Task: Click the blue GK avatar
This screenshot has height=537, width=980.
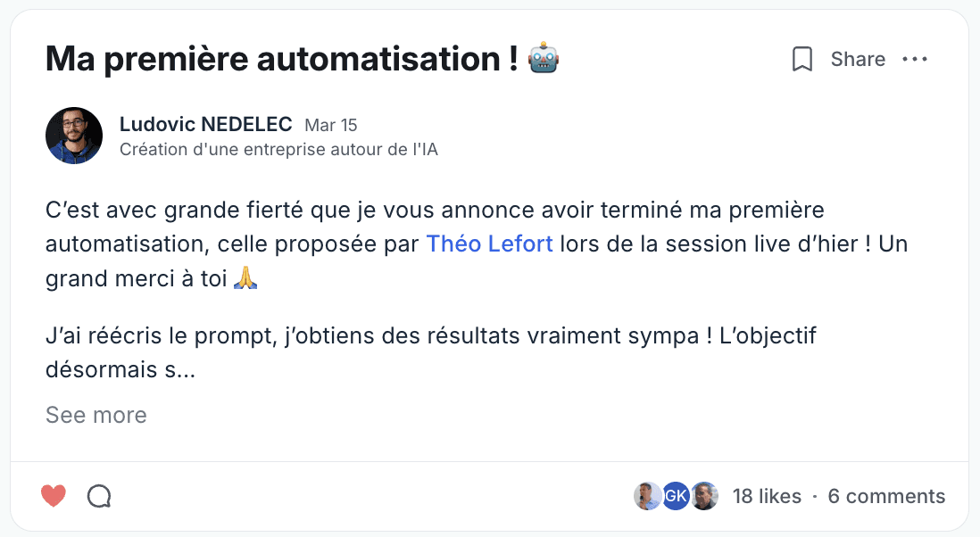Action: 676,496
